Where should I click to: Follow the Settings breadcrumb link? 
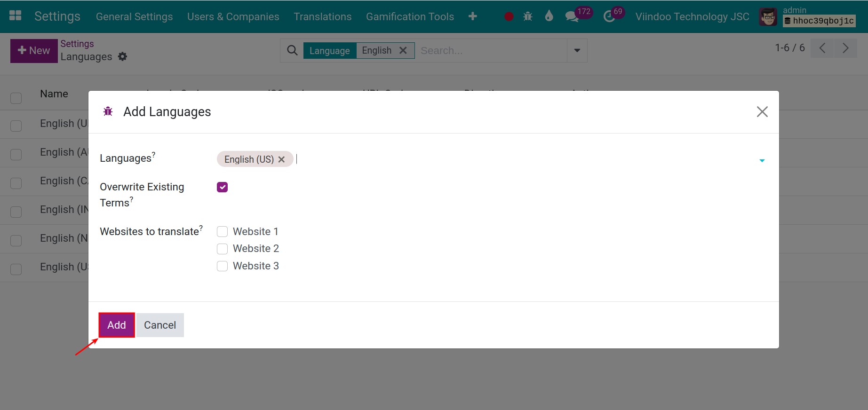[77, 44]
